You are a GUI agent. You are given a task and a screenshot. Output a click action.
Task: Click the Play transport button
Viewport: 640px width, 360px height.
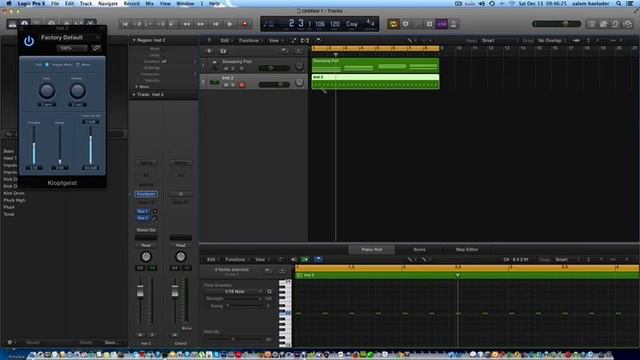pos(230,24)
